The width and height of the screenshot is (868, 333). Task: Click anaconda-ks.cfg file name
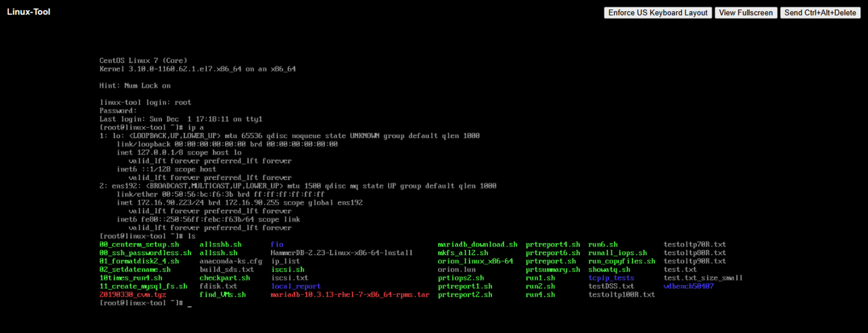point(231,261)
